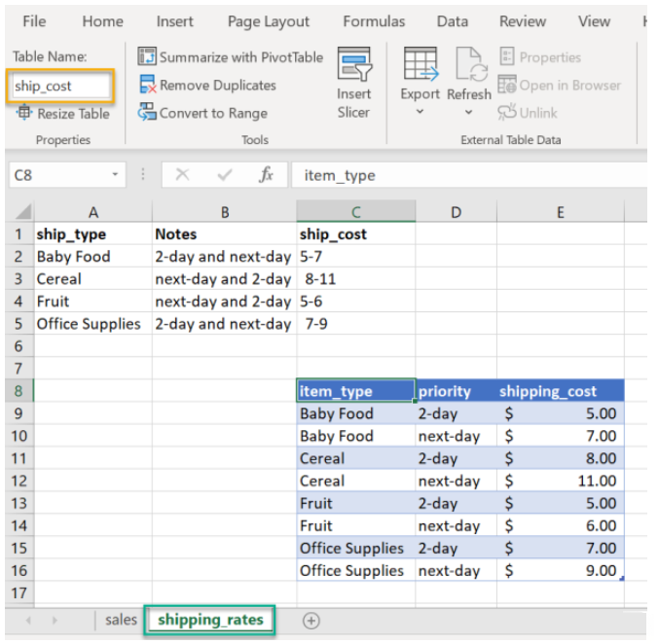658x644 pixels.
Task: Click the next-day cell in row 14
Action: pyautogui.click(x=457, y=525)
